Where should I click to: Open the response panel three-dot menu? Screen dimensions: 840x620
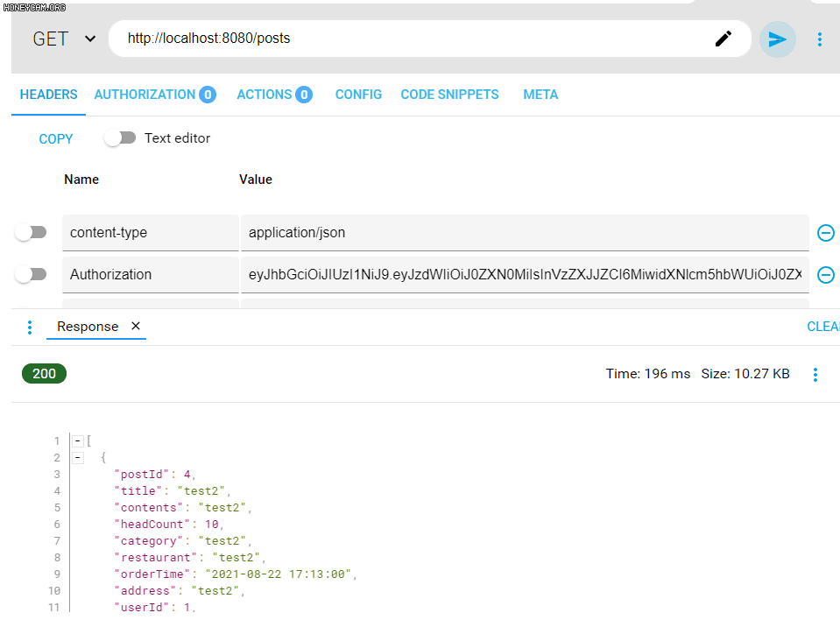point(30,328)
